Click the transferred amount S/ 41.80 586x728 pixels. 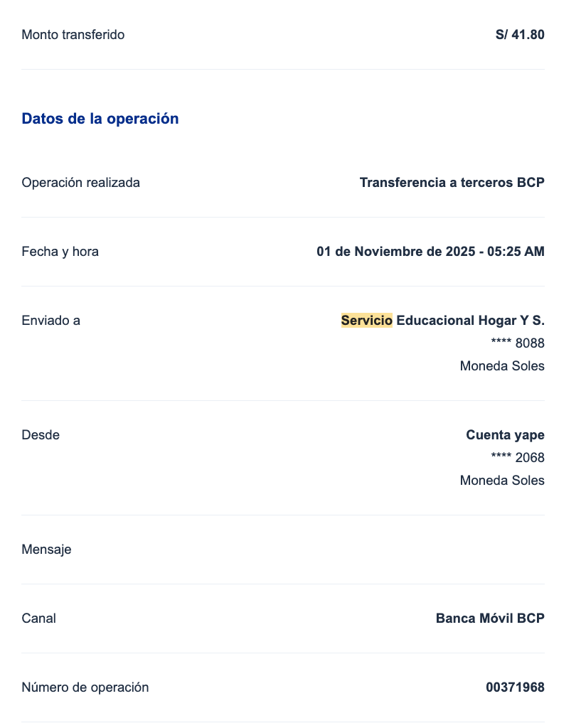point(520,34)
